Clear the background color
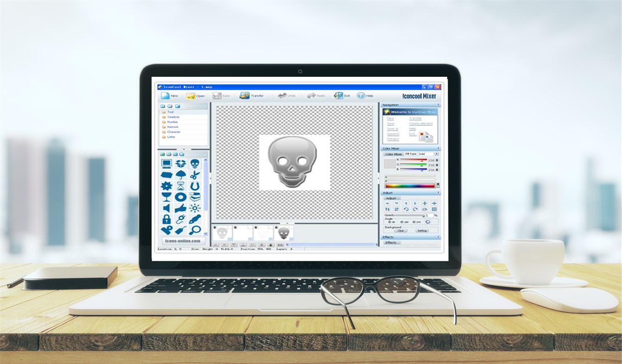The width and height of the screenshot is (622, 364). pyautogui.click(x=400, y=230)
